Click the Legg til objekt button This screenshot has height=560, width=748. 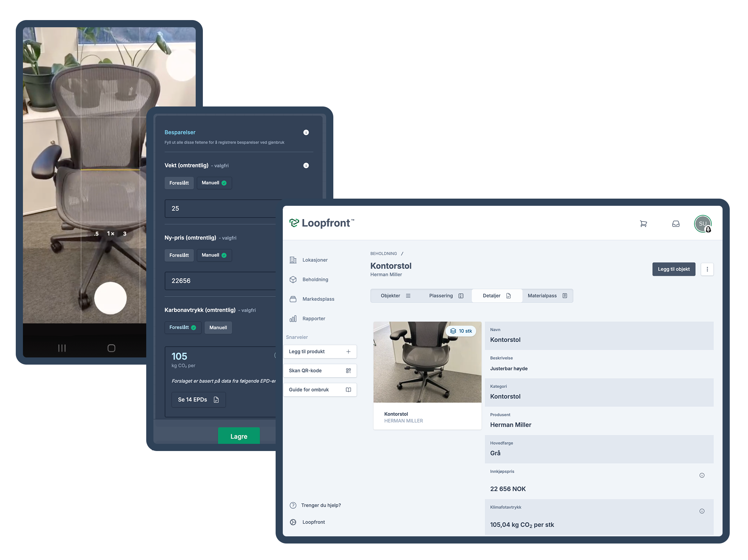coord(673,269)
